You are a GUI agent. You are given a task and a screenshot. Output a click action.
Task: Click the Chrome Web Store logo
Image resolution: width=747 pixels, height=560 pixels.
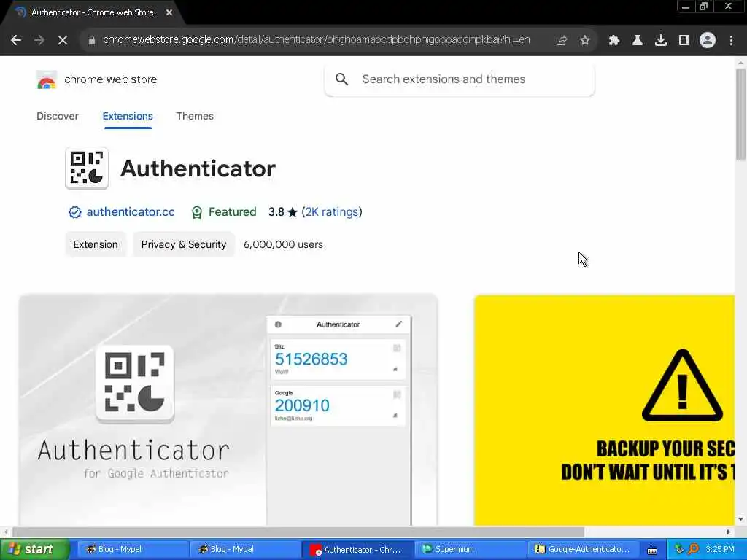pyautogui.click(x=47, y=79)
